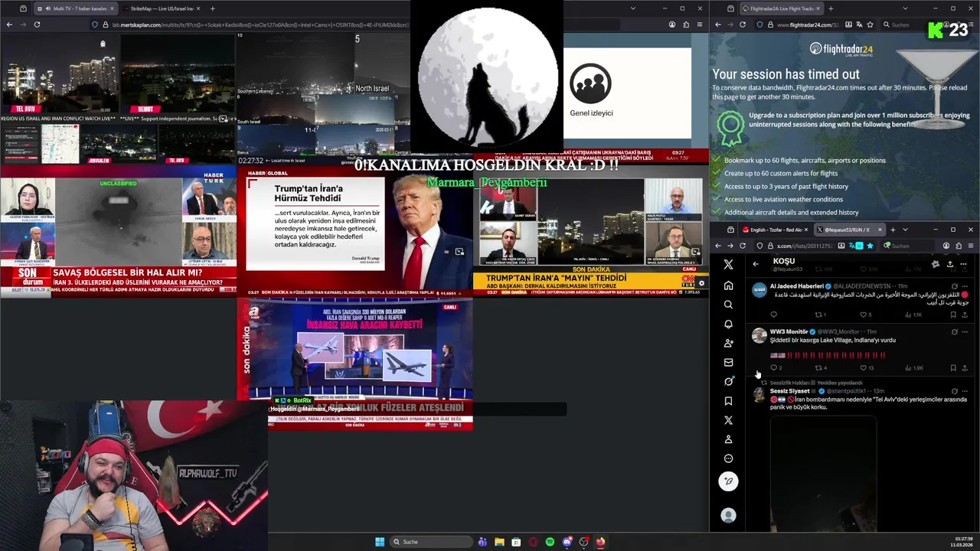Bookmark the Al Jadeed Haberleri post
980x551 pixels.
pos(953,315)
